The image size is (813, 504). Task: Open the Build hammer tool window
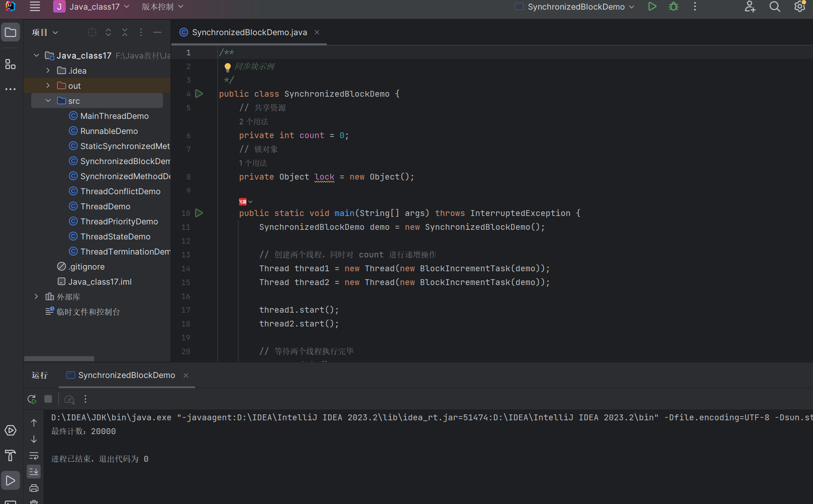[10, 455]
